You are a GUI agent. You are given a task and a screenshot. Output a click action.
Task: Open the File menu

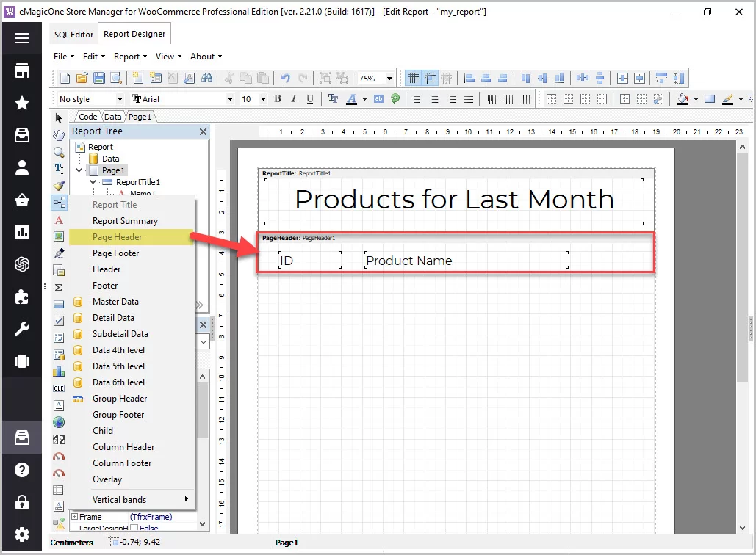tap(63, 57)
